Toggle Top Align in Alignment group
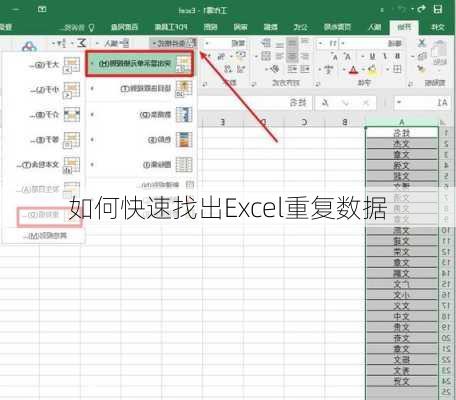This screenshot has height=400, width=456. pyautogui.click(x=305, y=42)
